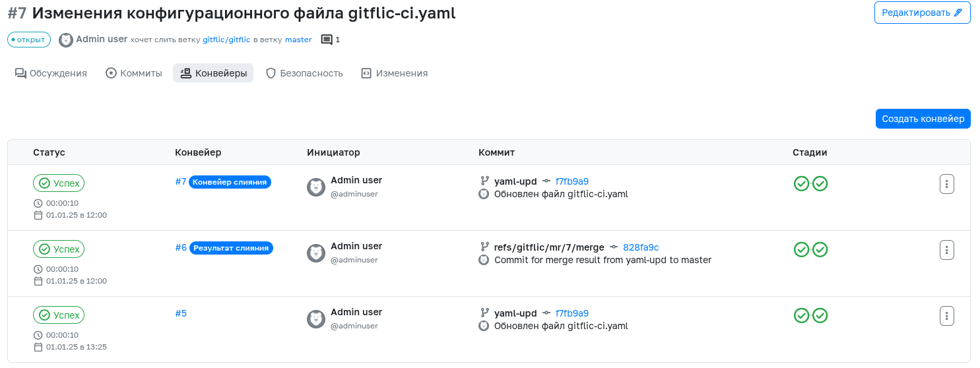This screenshot has height=368, width=980.
Task: Open the Изменения tab
Action: tap(395, 73)
